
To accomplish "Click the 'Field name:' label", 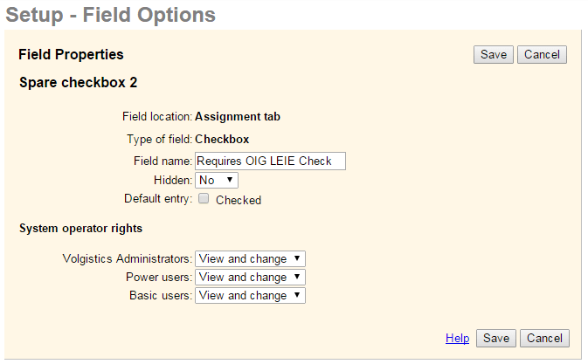I will point(163,161).
